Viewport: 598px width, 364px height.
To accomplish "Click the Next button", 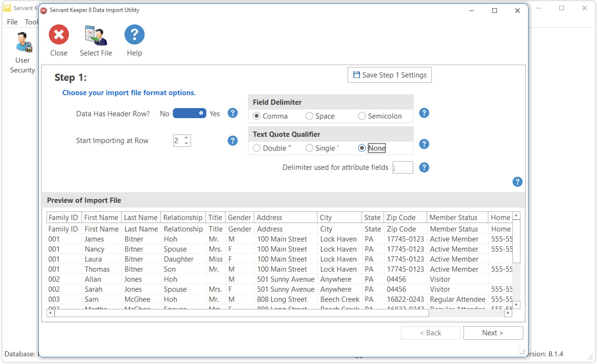I will pos(493,333).
